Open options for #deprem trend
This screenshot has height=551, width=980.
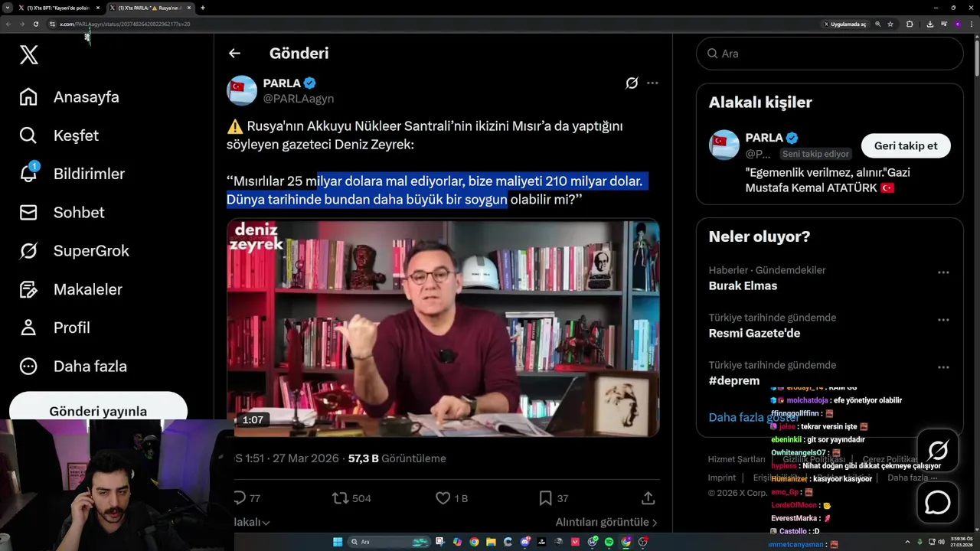coord(943,367)
